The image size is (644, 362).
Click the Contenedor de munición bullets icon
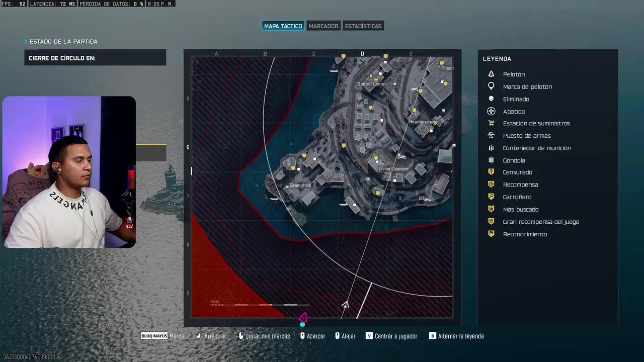pyautogui.click(x=491, y=148)
